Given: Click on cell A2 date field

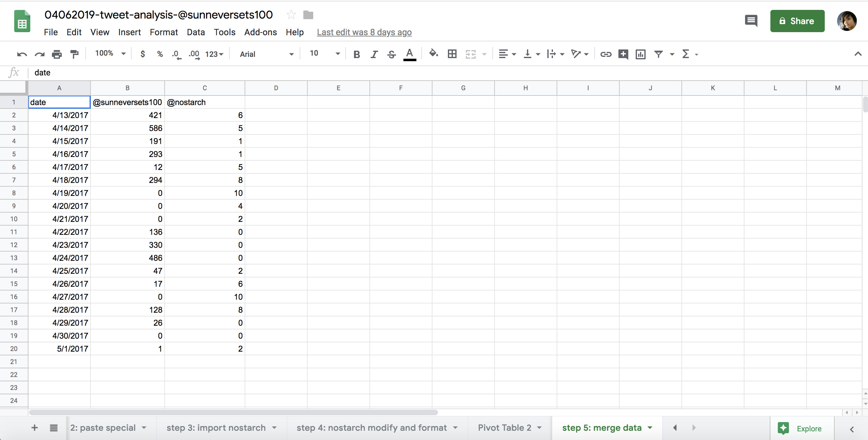Looking at the screenshot, I should tap(59, 115).
